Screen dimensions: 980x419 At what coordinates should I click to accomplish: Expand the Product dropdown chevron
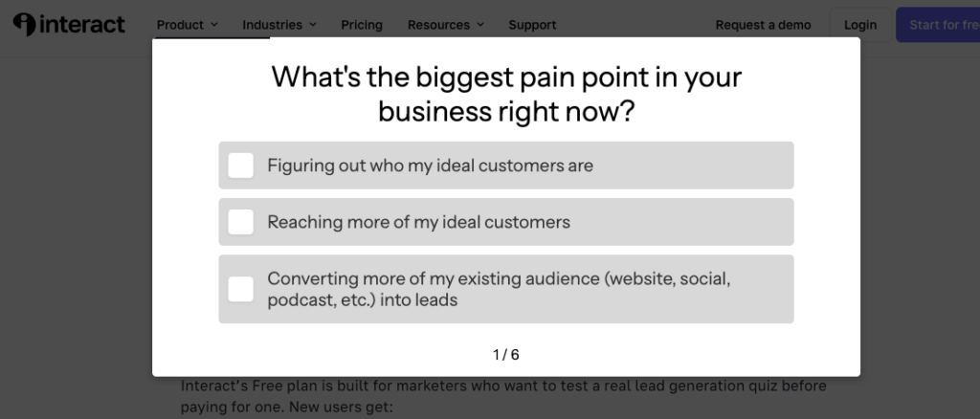pyautogui.click(x=214, y=25)
